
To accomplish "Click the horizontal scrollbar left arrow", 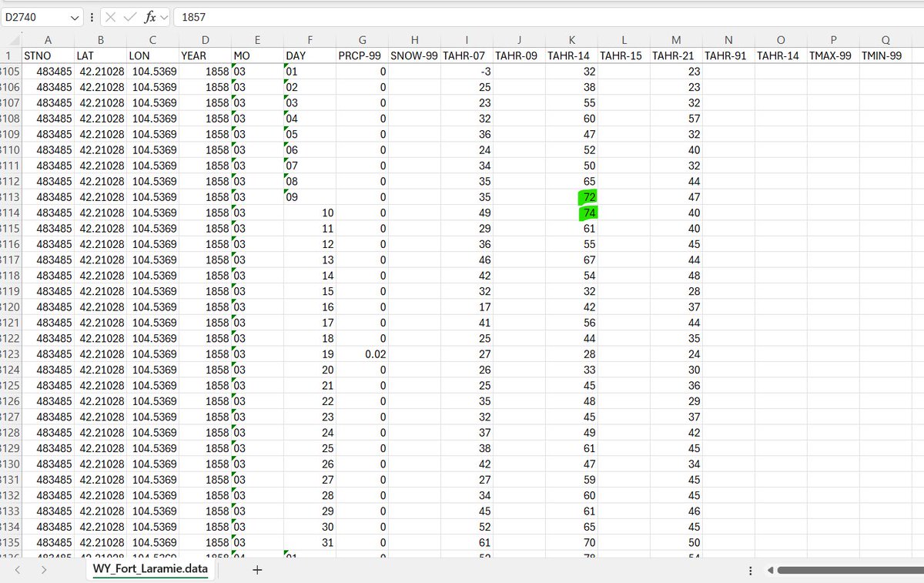I will (771, 571).
